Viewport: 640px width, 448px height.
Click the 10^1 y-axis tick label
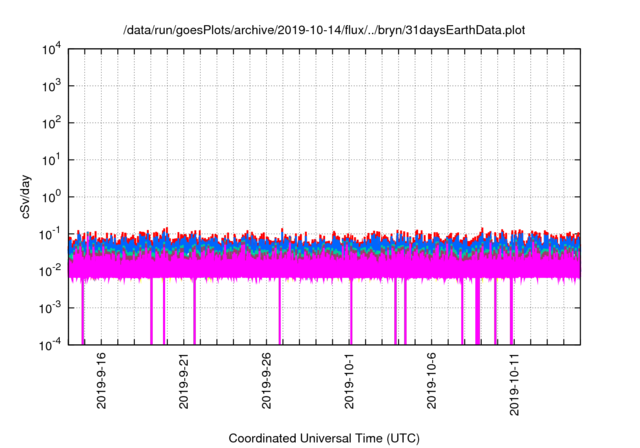point(50,160)
